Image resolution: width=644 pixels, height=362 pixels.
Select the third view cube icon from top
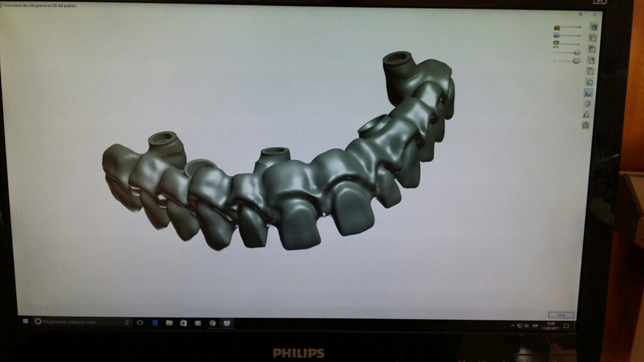coord(592,49)
